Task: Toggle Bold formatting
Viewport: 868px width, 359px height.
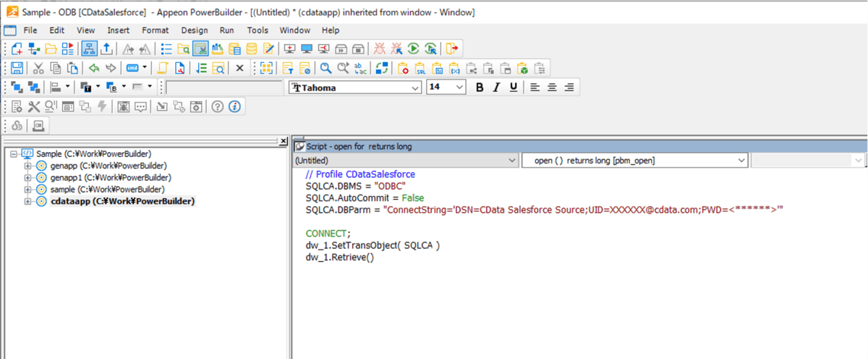Action: click(x=479, y=87)
